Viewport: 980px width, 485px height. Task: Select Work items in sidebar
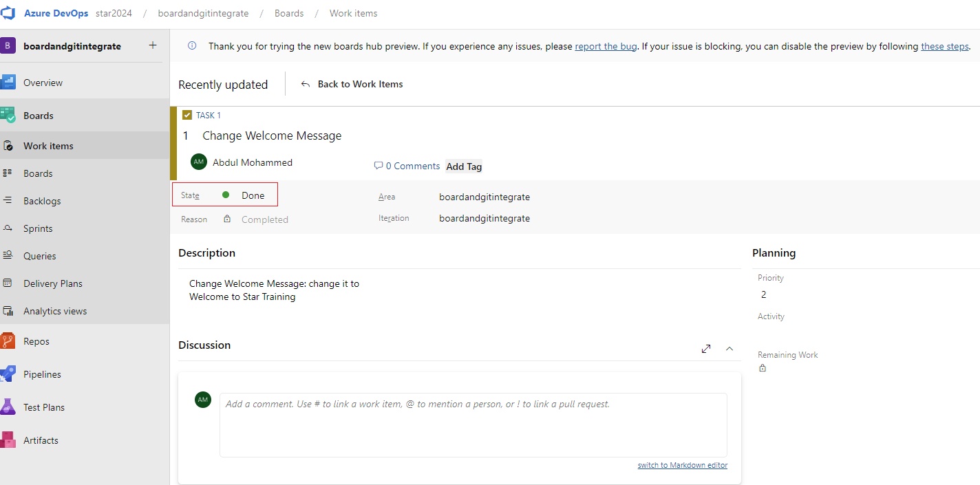tap(48, 146)
